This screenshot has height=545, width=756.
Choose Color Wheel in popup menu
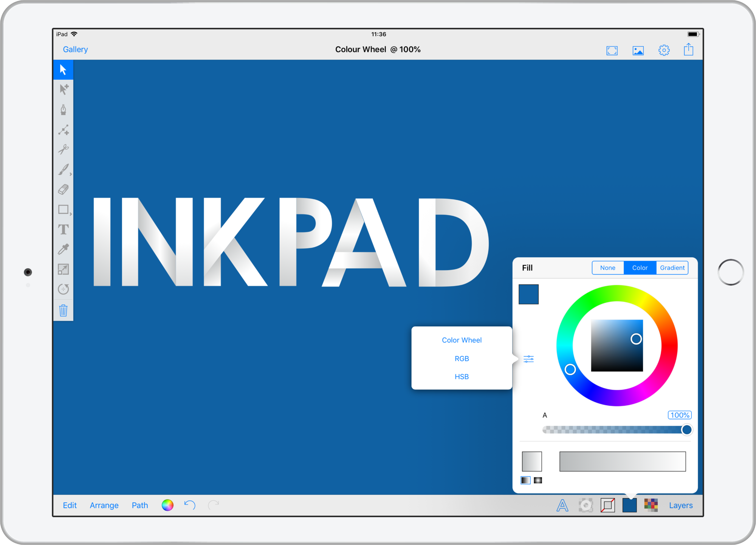(462, 340)
